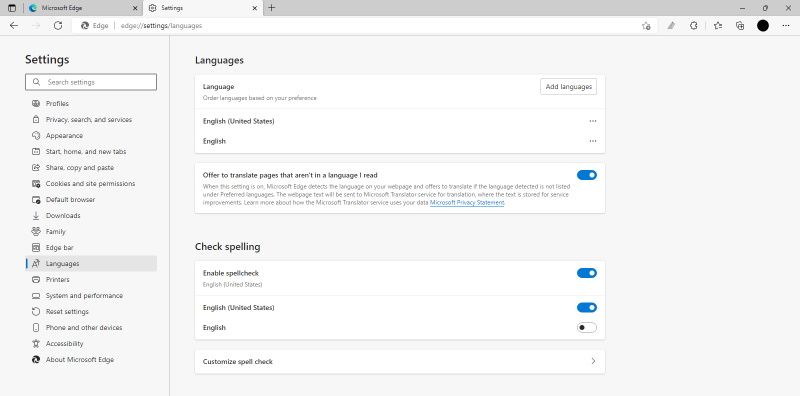Turn off English (United States) spellcheck switch
The height and width of the screenshot is (396, 800).
click(587, 308)
